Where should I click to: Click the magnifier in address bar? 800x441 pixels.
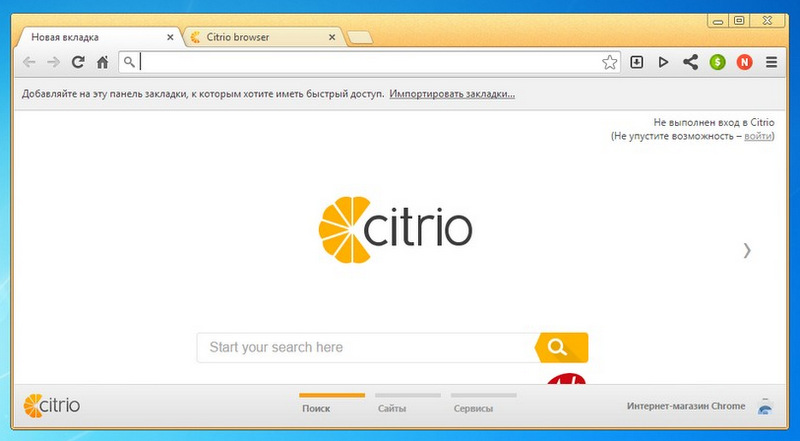click(x=130, y=62)
